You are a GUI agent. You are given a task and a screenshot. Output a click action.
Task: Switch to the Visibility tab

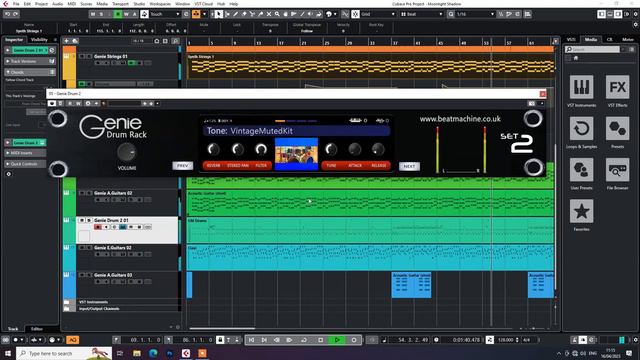click(x=39, y=40)
